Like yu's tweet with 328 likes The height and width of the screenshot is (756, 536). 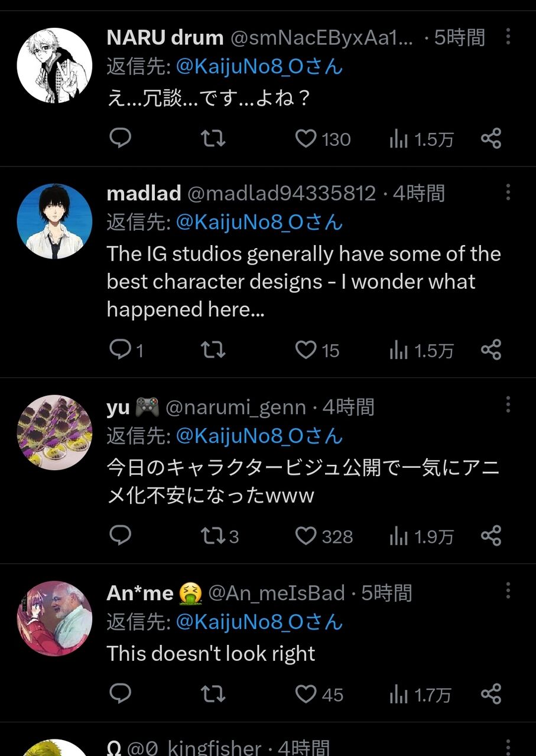tap(323, 536)
